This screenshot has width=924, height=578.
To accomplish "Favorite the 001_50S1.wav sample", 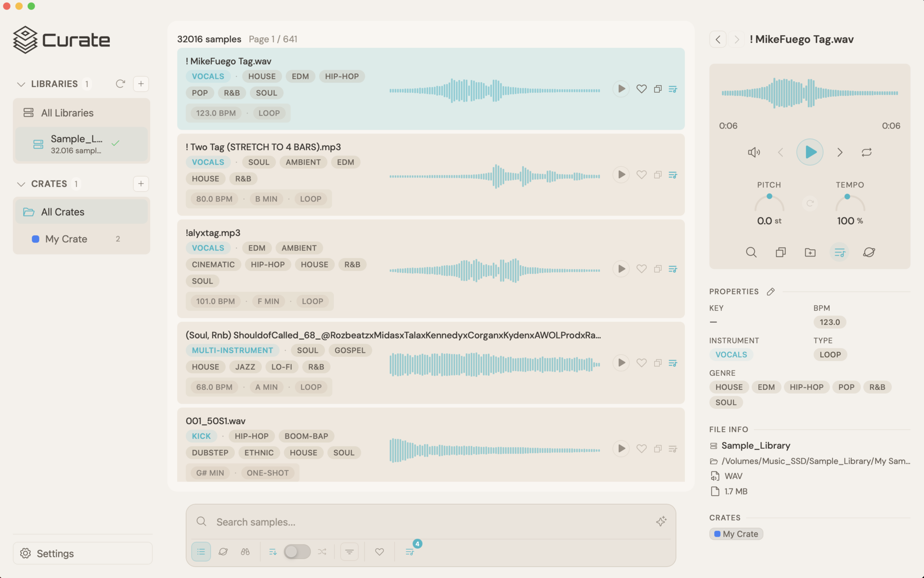I will [x=642, y=449].
